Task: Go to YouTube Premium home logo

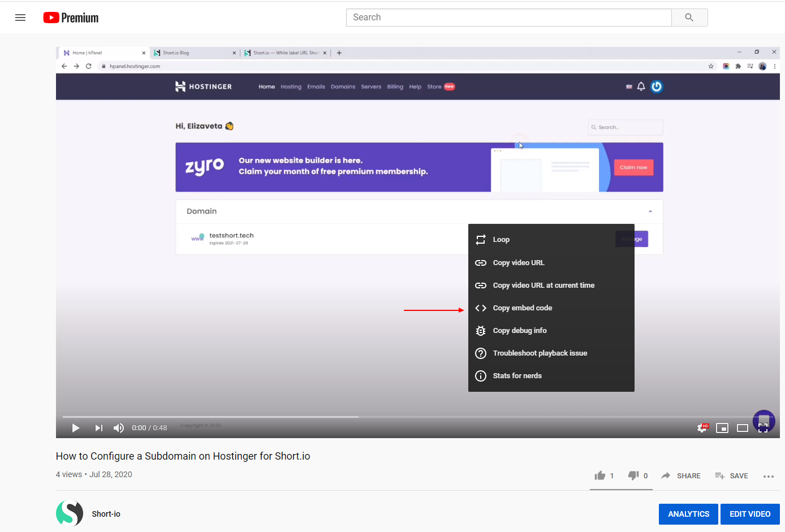Action: pos(71,18)
